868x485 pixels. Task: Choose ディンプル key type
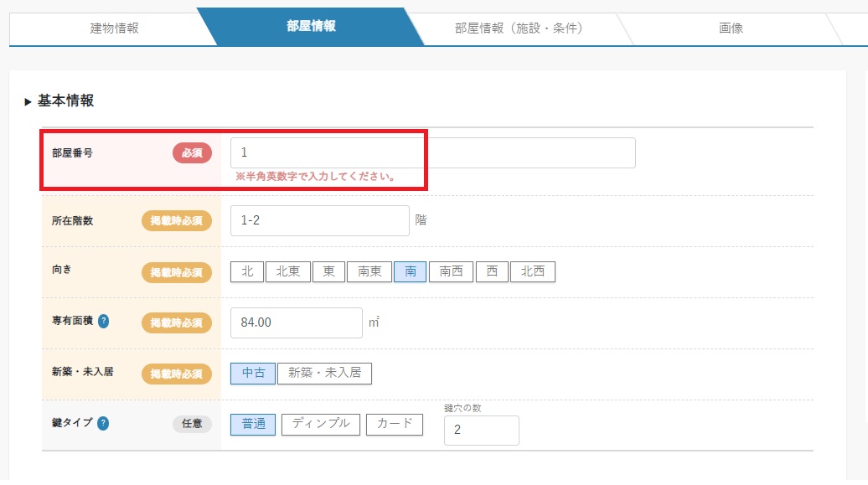point(321,424)
